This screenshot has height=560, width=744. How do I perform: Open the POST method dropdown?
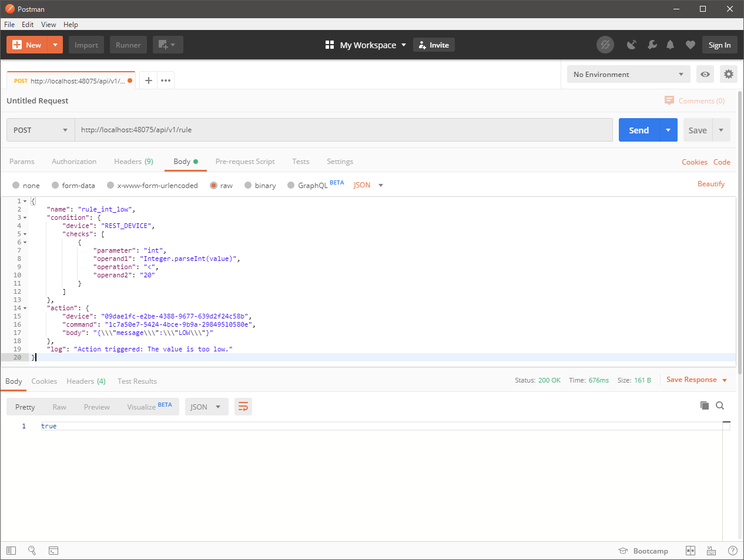pyautogui.click(x=41, y=130)
